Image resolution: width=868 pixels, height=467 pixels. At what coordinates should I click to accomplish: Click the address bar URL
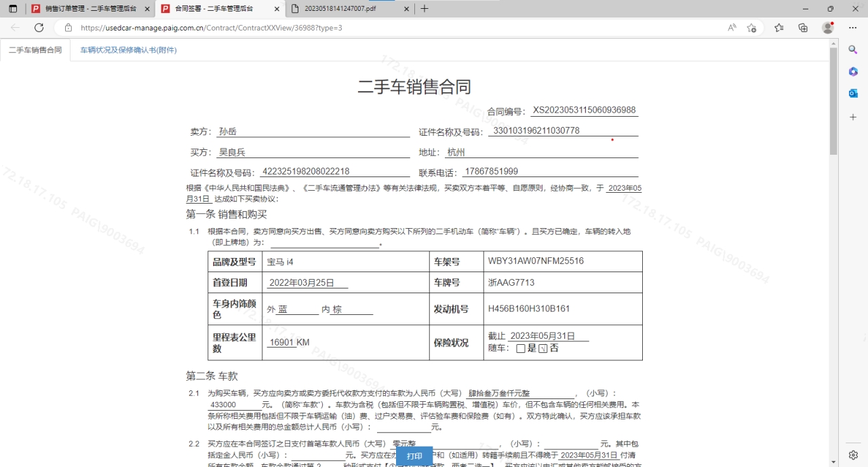[211, 28]
